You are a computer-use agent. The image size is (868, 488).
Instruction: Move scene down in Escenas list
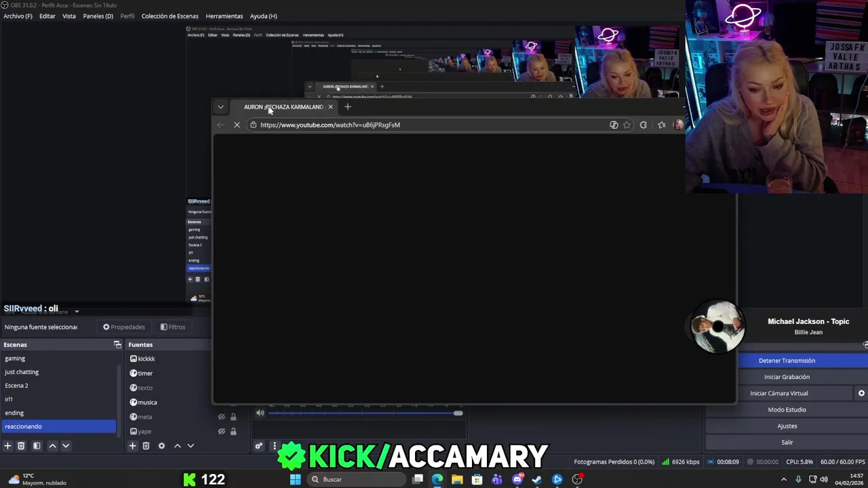click(x=66, y=446)
